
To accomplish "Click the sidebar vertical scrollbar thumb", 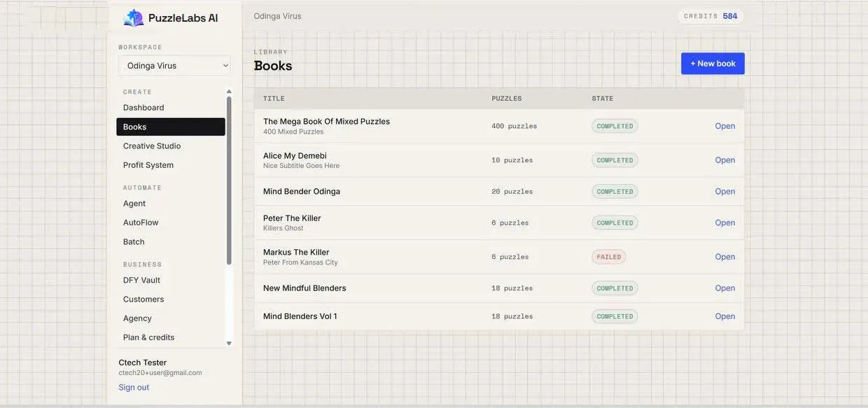I will pos(229,181).
